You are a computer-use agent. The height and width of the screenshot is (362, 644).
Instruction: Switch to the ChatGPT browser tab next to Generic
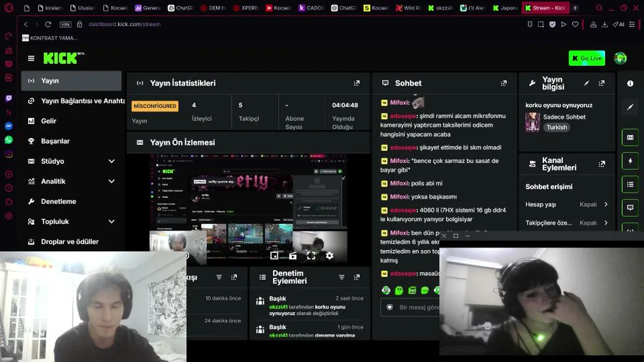coord(181,8)
